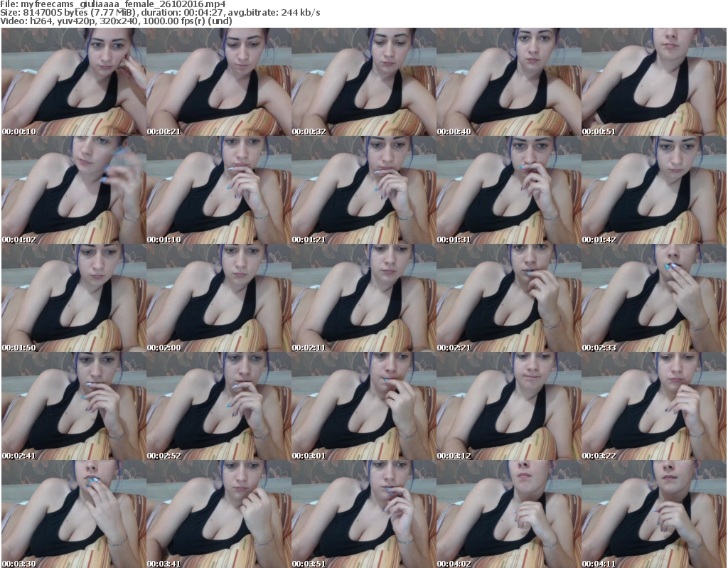
Task: Pick the frame stamped 00:03:30
Action: click(74, 514)
